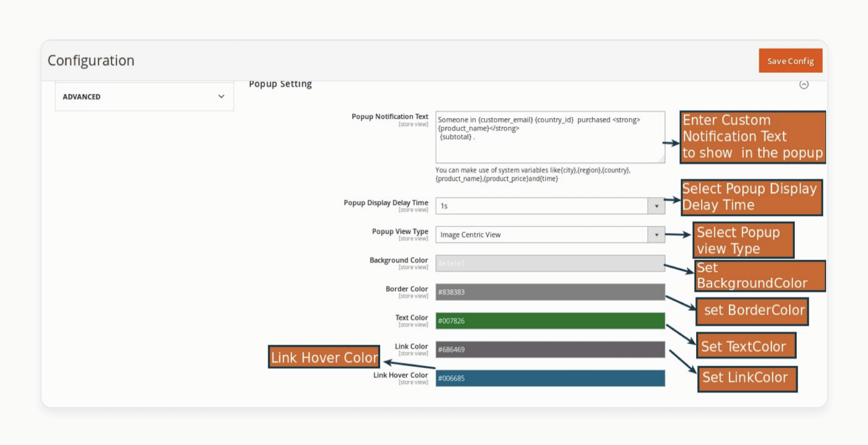This screenshot has width=868, height=445.
Task: Click the Background Color field #e1e1e1
Action: pos(550,263)
